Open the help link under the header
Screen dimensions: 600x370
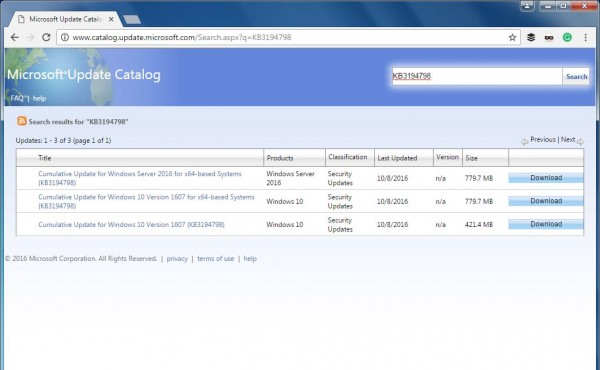click(x=39, y=98)
